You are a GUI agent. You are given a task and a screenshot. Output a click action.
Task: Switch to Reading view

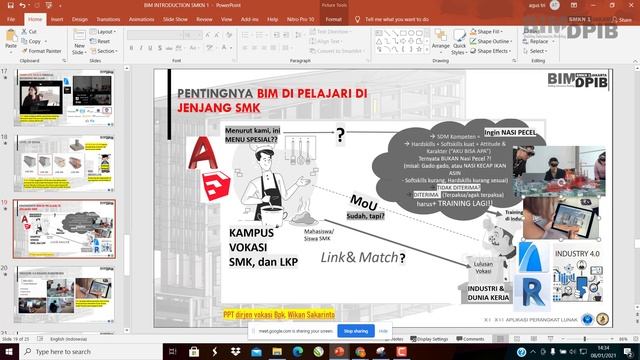coord(534,339)
